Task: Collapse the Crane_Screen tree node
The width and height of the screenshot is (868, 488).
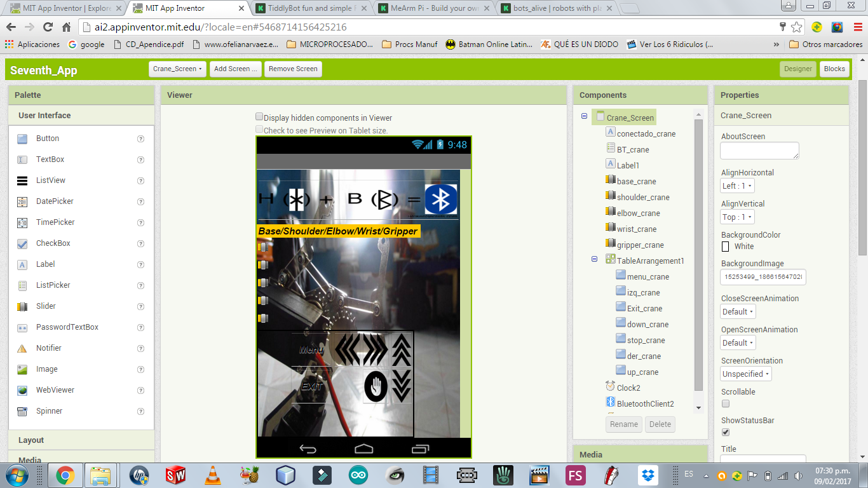Action: click(584, 116)
